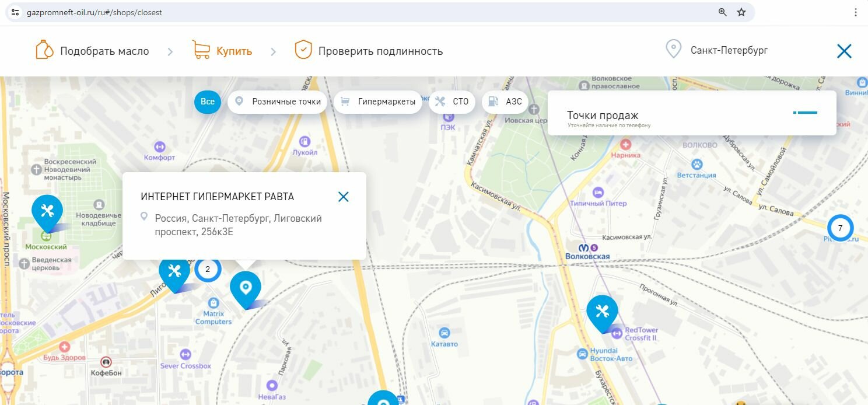Expand the cluster marker showing 7
Image resolution: width=868 pixels, height=405 pixels.
[840, 228]
